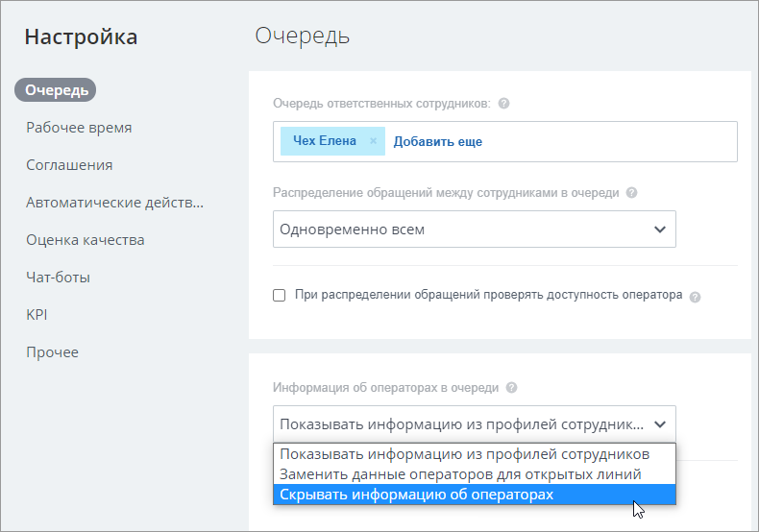This screenshot has height=532, width=759.
Task: Select Показывать информацию из профилей сотрудников option
Action: point(464,453)
